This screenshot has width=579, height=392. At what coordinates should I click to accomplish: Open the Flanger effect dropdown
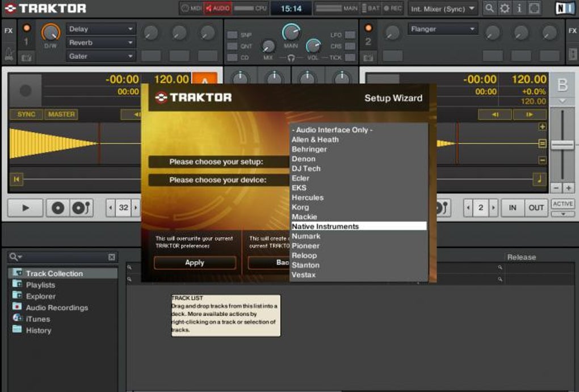(443, 29)
